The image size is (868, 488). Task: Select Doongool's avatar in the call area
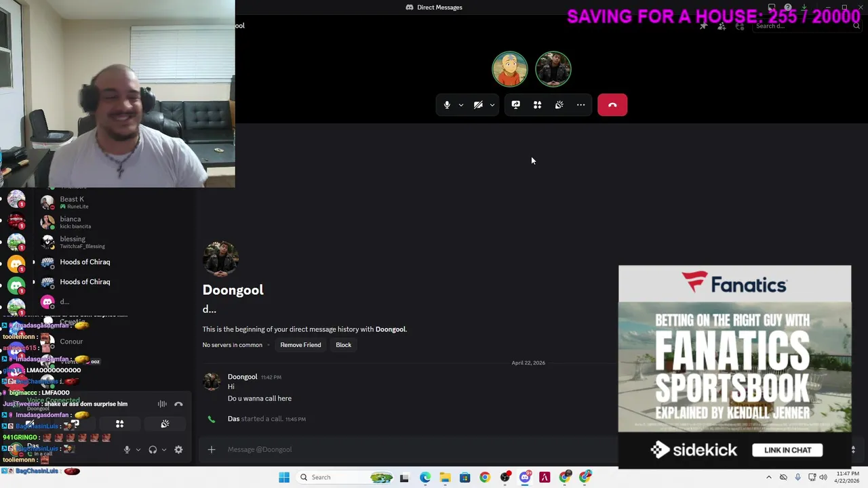553,69
